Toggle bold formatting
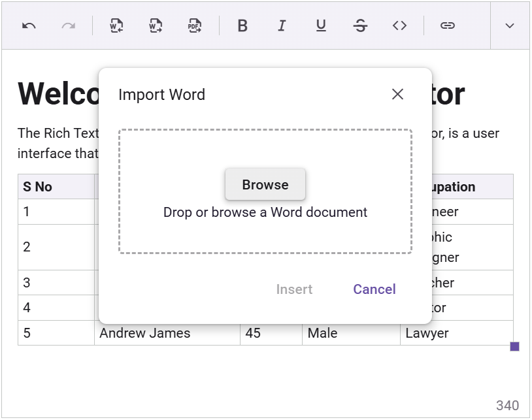The image size is (532, 420). [242, 25]
